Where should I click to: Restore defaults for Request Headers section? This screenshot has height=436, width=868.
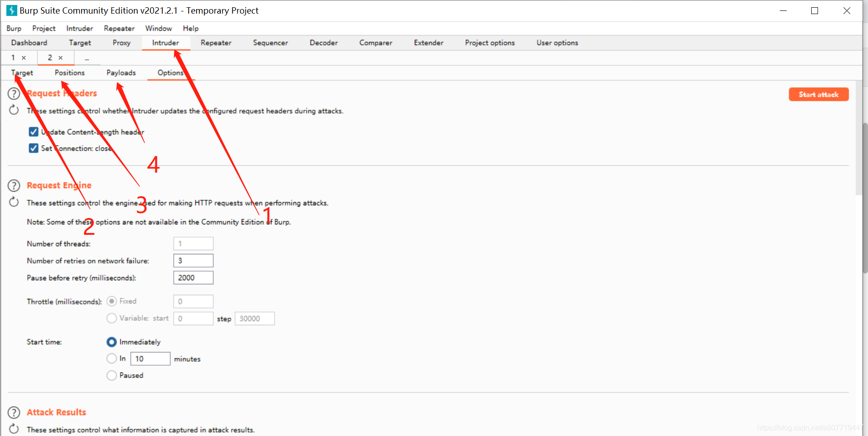(x=14, y=110)
